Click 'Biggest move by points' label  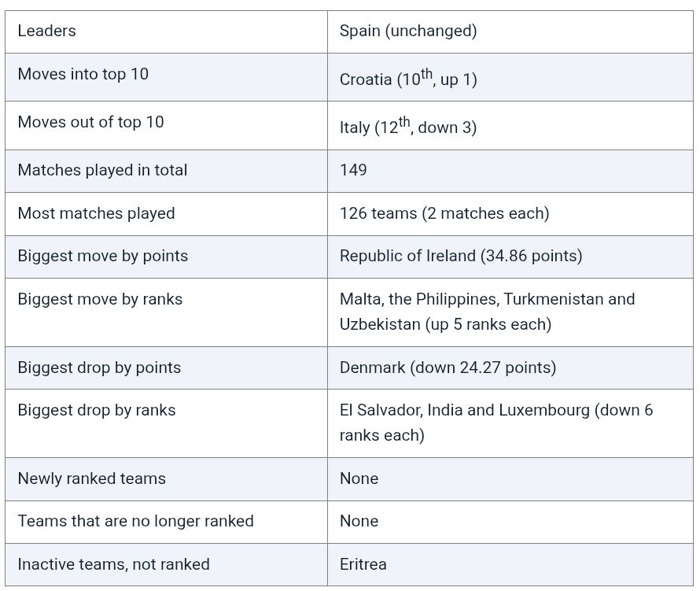tap(102, 256)
